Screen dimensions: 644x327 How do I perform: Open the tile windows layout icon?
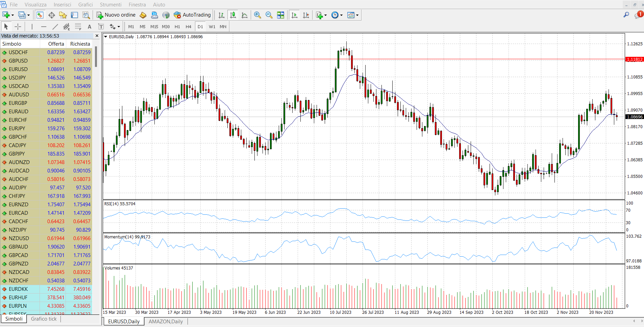(280, 15)
